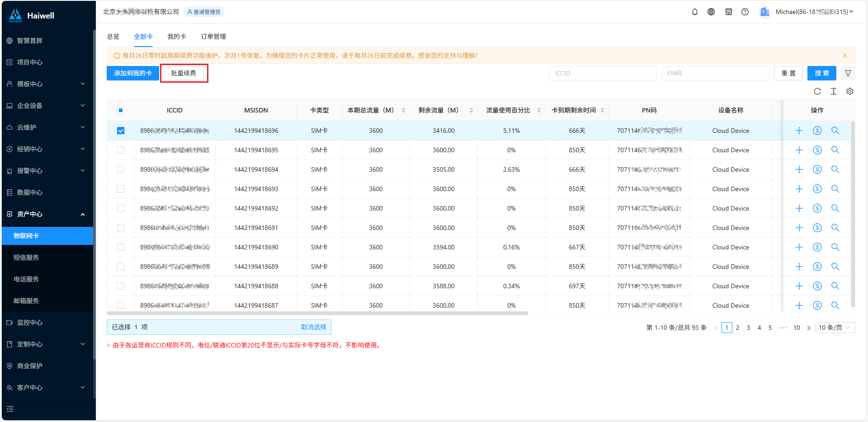Click the magnifier detail icon for 1442199418694
Viewport: 868px width, 422px height.
pyautogui.click(x=835, y=169)
